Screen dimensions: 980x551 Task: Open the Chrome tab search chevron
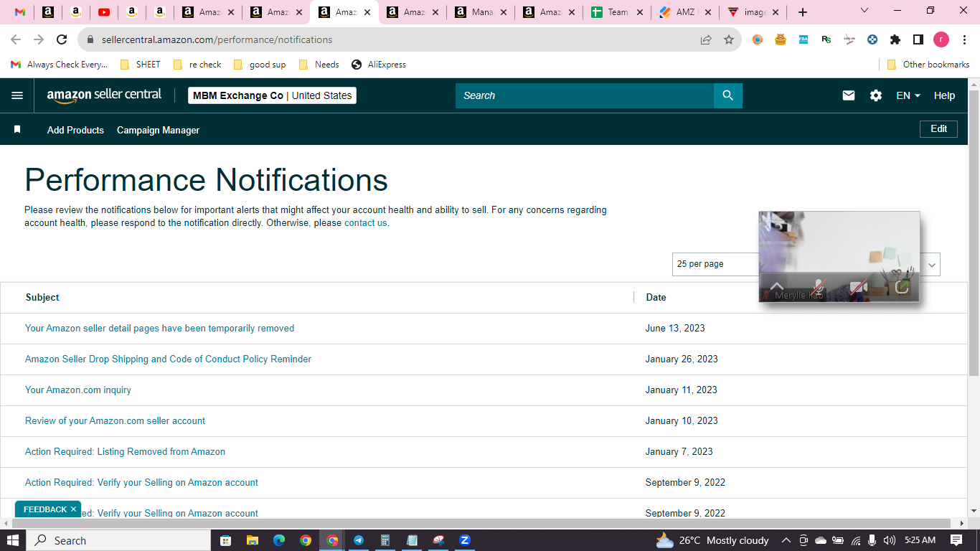point(864,11)
